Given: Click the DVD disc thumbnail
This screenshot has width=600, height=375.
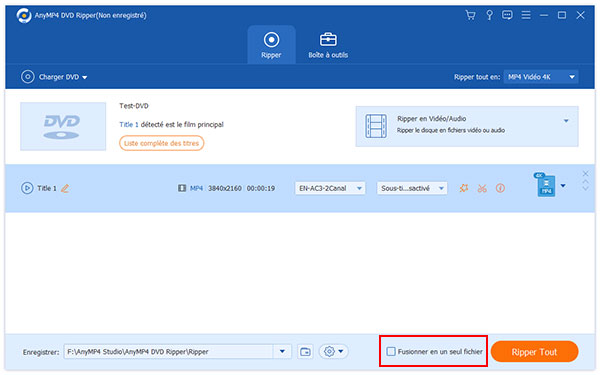Looking at the screenshot, I should pos(63,126).
